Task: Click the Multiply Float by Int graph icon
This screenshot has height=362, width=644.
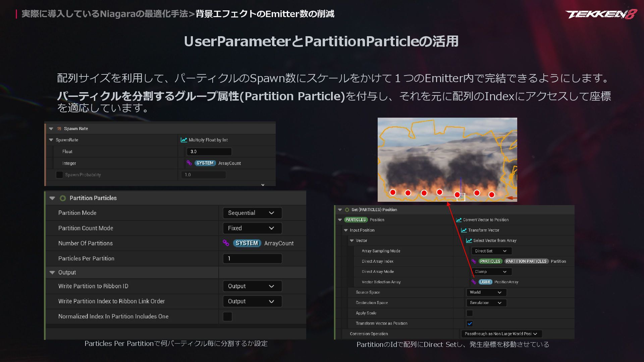Action: point(184,140)
